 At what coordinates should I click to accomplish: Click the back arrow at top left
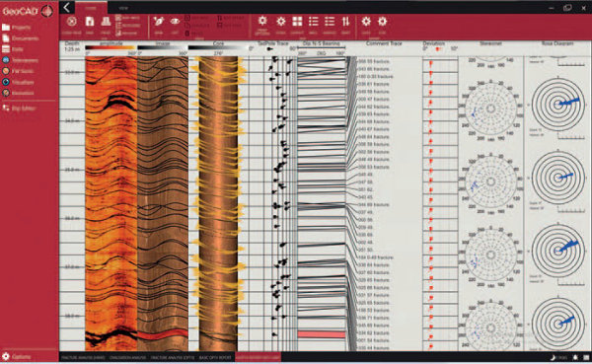pyautogui.click(x=67, y=7)
